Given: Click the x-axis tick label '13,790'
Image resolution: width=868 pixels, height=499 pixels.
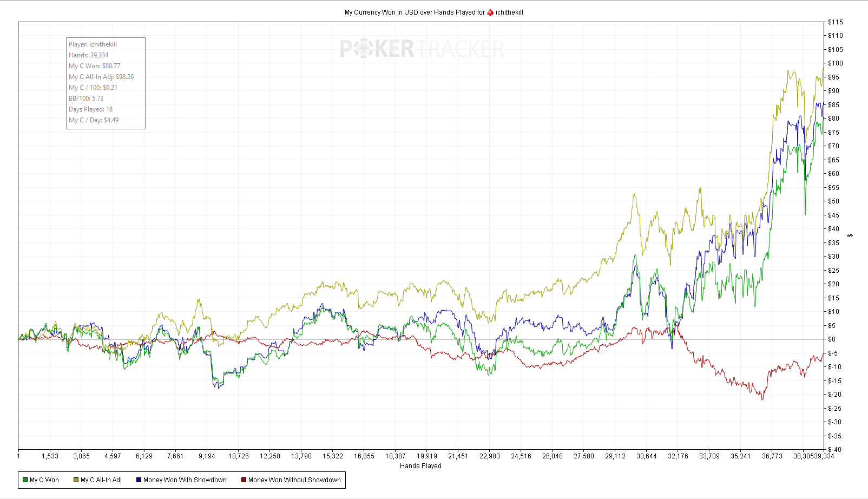Looking at the screenshot, I should tap(301, 456).
